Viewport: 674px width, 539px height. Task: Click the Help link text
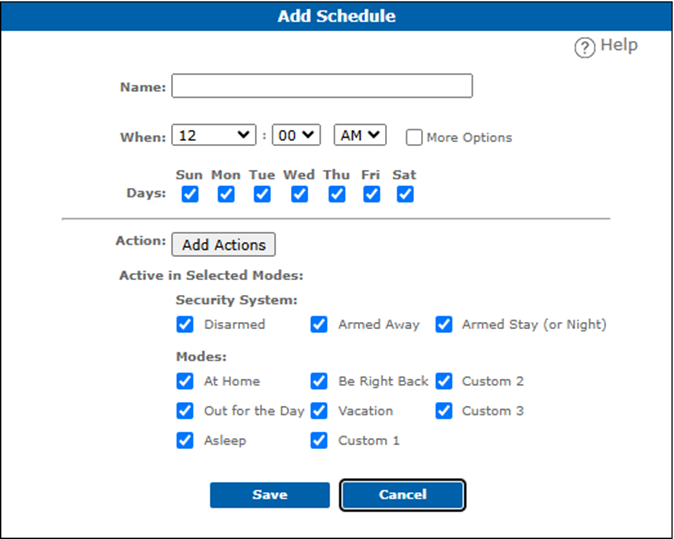pyautogui.click(x=619, y=45)
